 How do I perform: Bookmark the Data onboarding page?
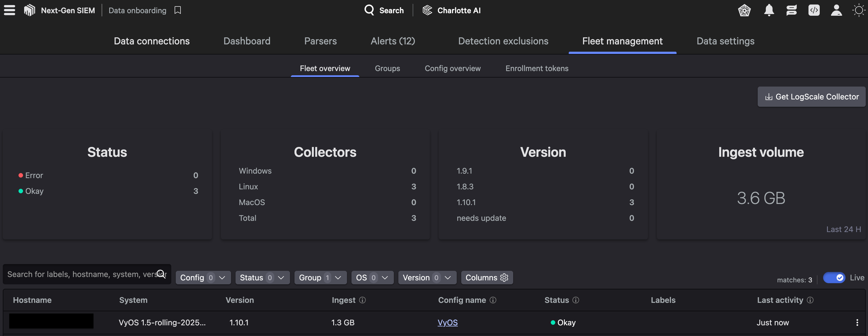[x=178, y=10]
